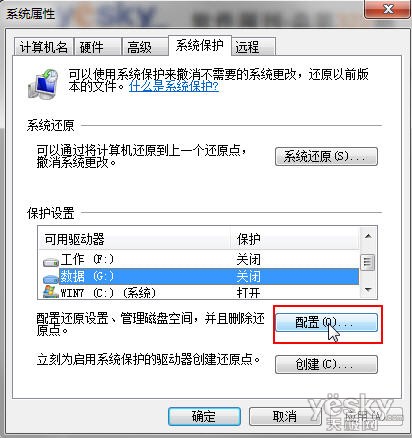Close the 系统属性 dialog with the X button
Screen dimensions: 412x438
point(388,9)
